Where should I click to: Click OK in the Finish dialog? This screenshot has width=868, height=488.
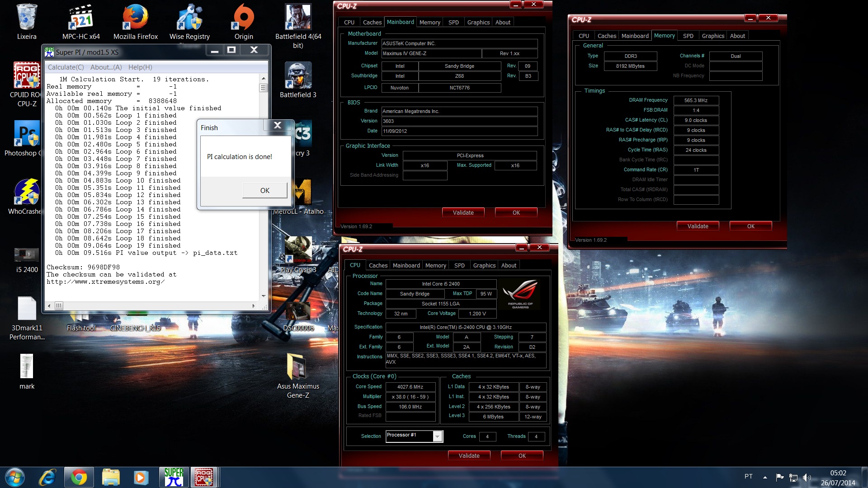[x=264, y=190]
